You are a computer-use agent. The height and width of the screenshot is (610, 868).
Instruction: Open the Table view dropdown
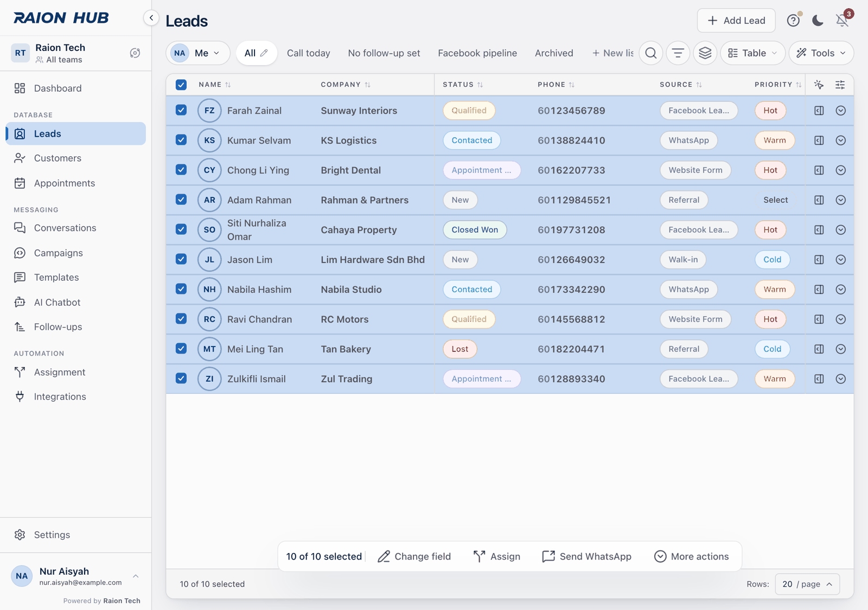[x=752, y=53]
